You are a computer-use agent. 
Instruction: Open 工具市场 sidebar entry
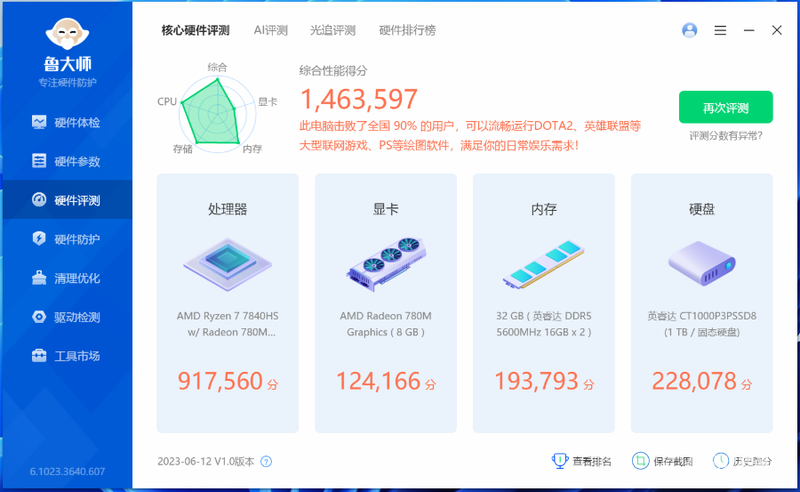pyautogui.click(x=66, y=356)
